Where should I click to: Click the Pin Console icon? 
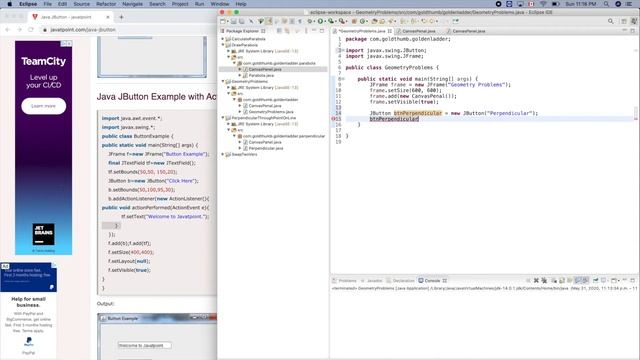pyautogui.click(x=596, y=280)
